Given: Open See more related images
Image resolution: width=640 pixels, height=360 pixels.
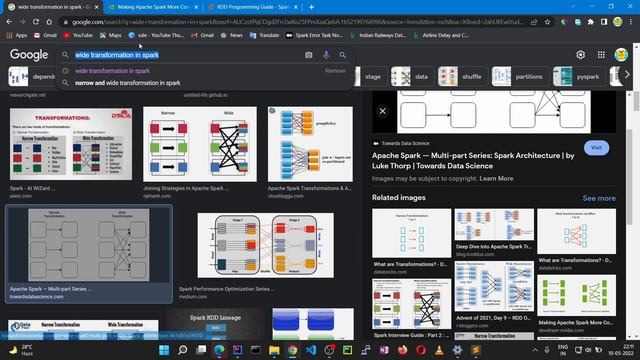Looking at the screenshot, I should pos(599,198).
